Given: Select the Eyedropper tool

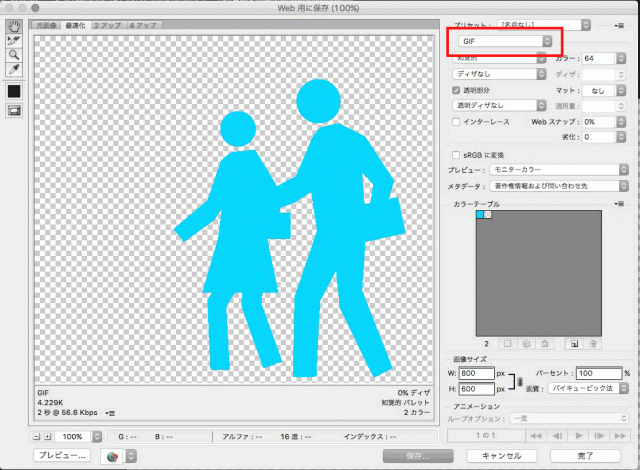Looking at the screenshot, I should click(x=14, y=70).
